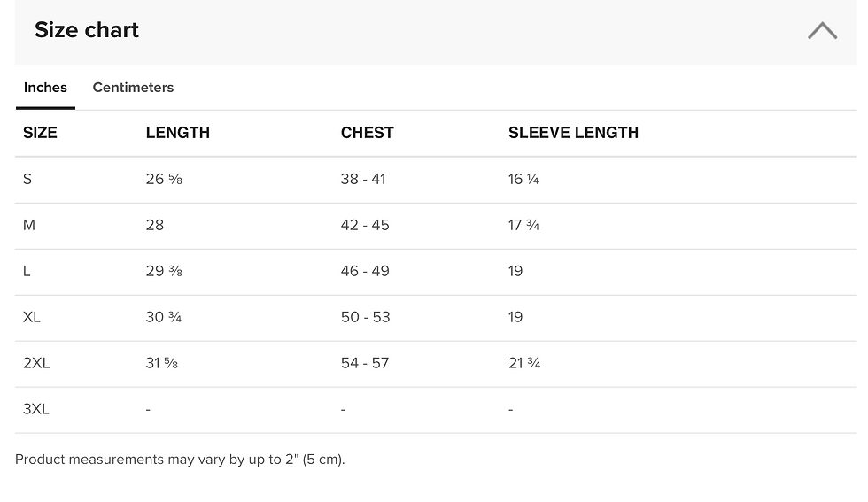Collapse the Size chart section chevron
Image resolution: width=868 pixels, height=502 pixels.
tap(822, 31)
